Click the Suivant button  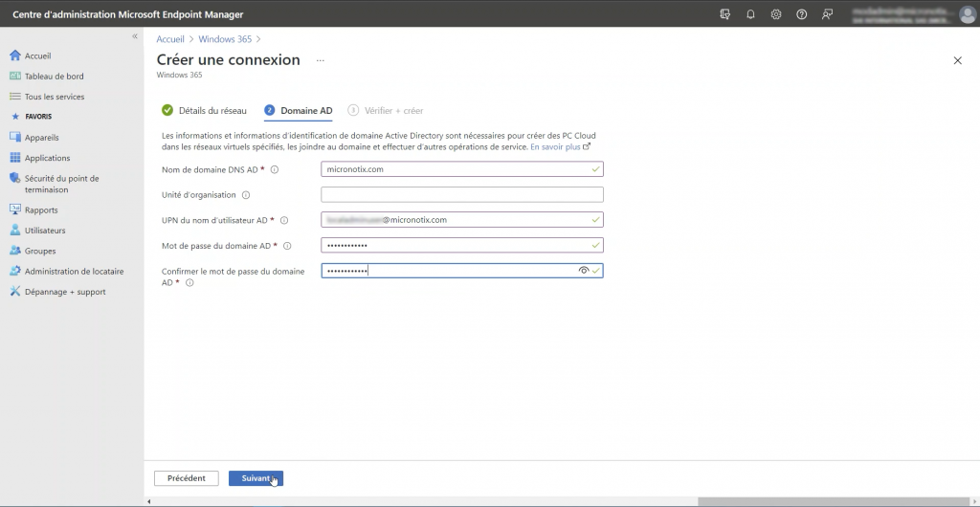256,478
